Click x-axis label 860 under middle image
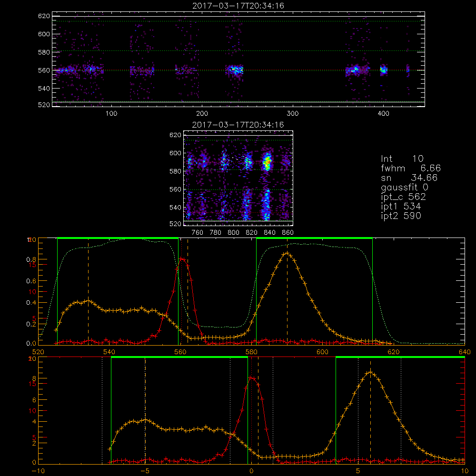 pos(288,233)
